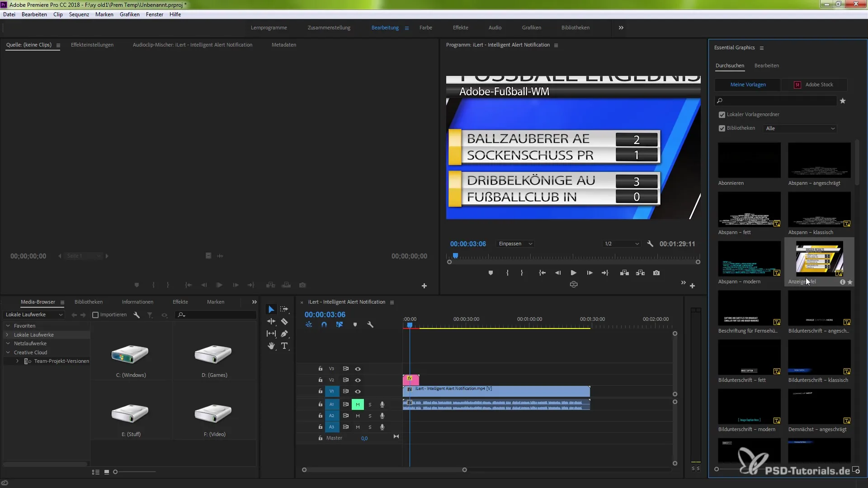Screen dimensions: 868x488
Task: Show favorites star in Essential Graphics
Action: click(x=843, y=101)
